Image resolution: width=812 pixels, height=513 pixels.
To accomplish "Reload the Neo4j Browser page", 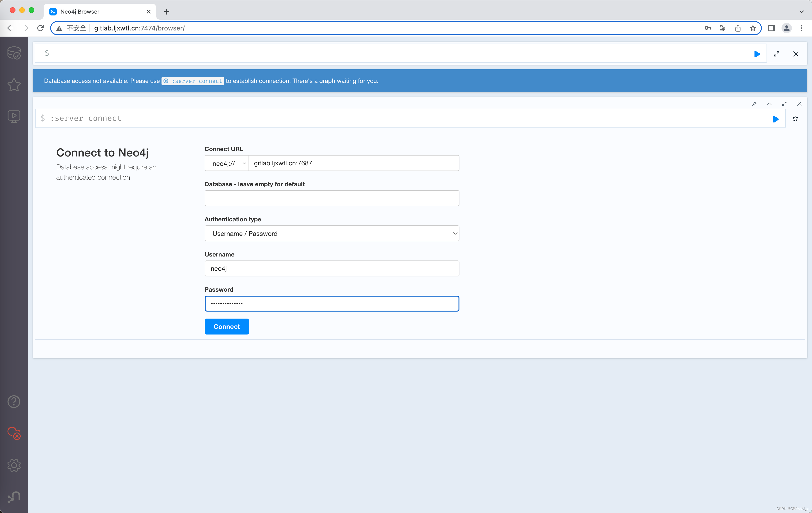I will coord(41,28).
